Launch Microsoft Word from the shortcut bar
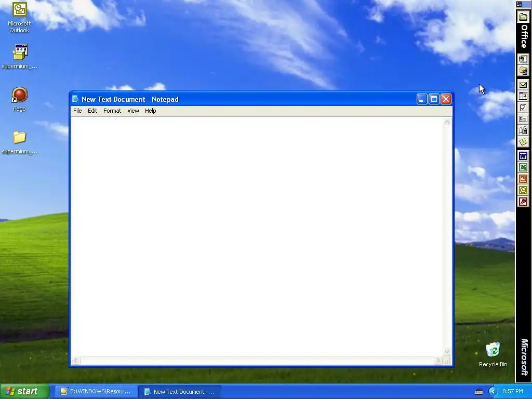The image size is (532, 399). click(x=523, y=156)
